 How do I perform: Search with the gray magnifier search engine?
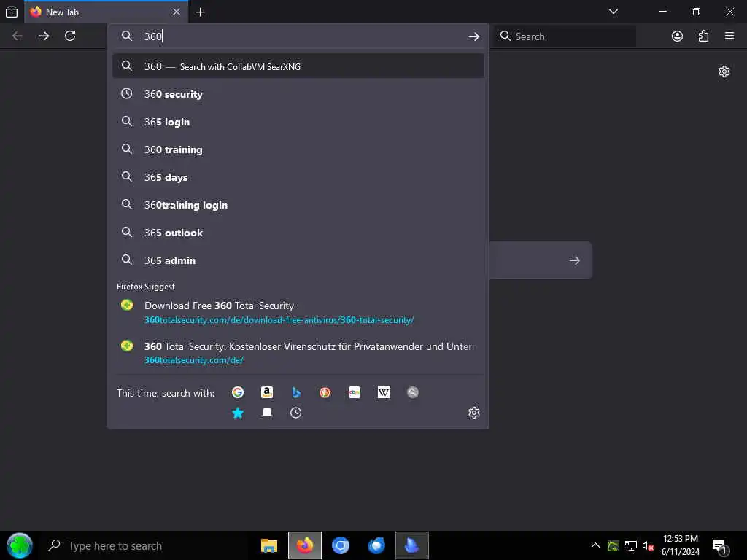pos(413,392)
